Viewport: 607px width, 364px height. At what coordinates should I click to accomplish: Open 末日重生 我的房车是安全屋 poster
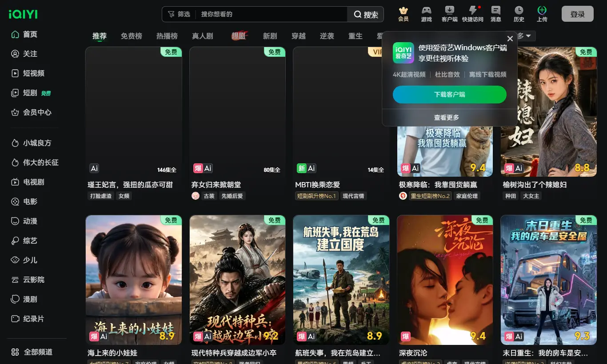pyautogui.click(x=549, y=280)
